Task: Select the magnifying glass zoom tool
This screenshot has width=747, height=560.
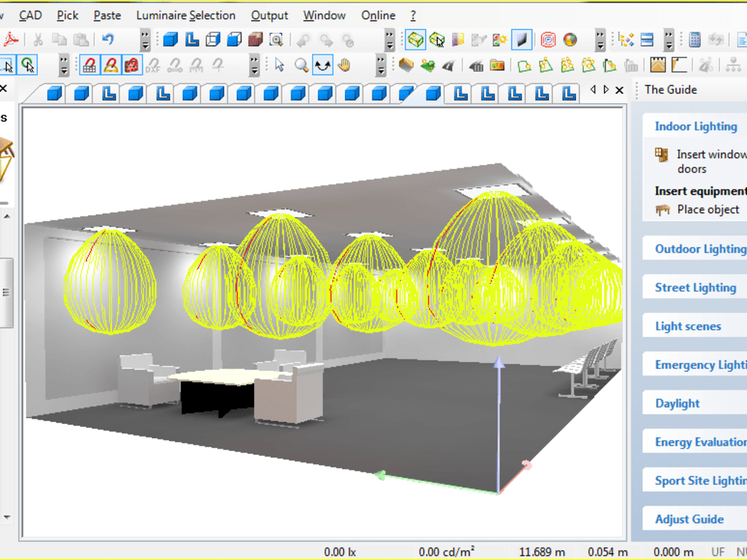Action: (301, 65)
